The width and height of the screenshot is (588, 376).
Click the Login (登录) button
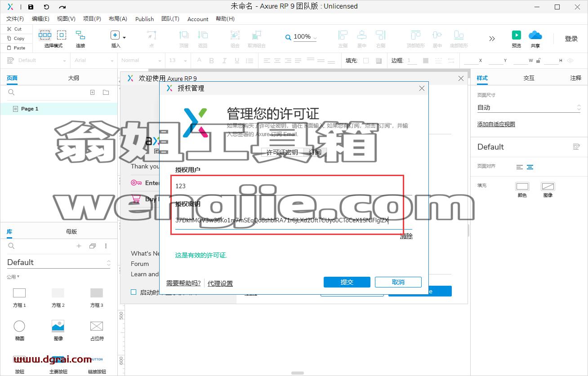tap(571, 39)
